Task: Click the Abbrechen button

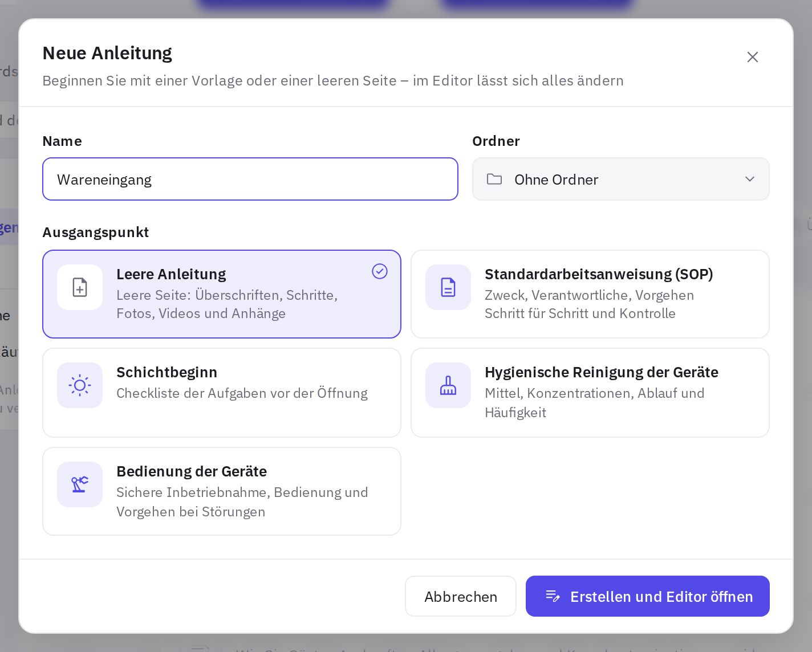Action: pos(461,596)
